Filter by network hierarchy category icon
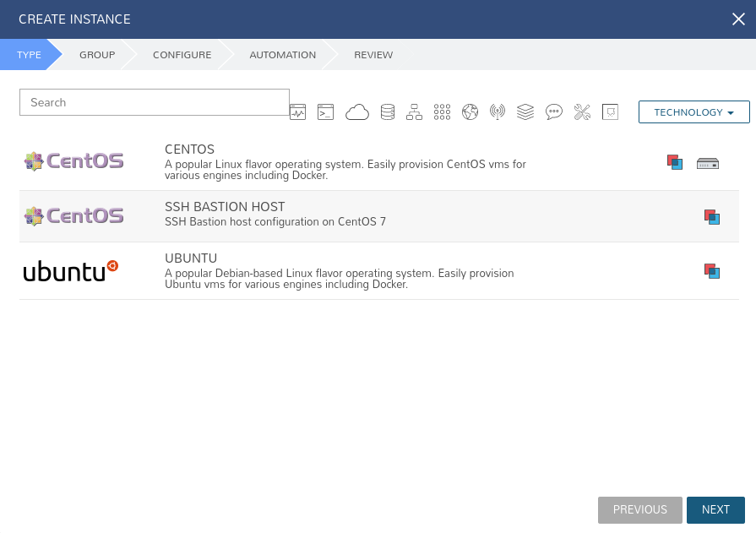The width and height of the screenshot is (756, 533). coord(414,111)
